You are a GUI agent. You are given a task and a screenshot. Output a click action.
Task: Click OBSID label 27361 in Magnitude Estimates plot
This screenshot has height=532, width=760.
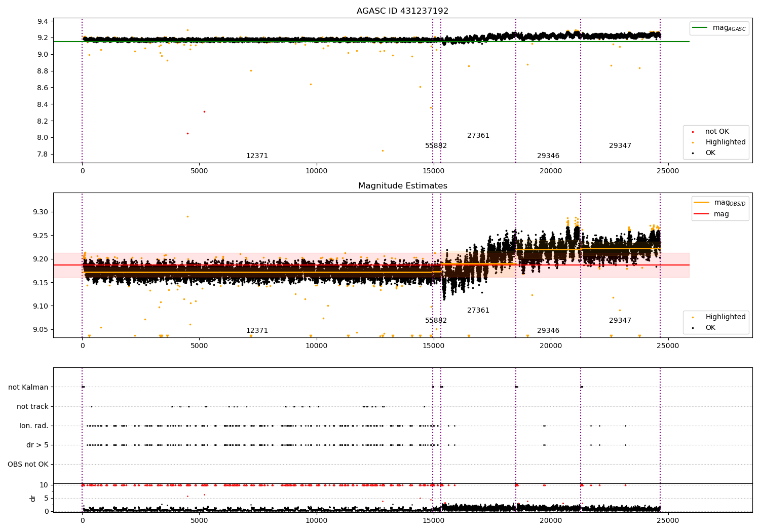(478, 311)
